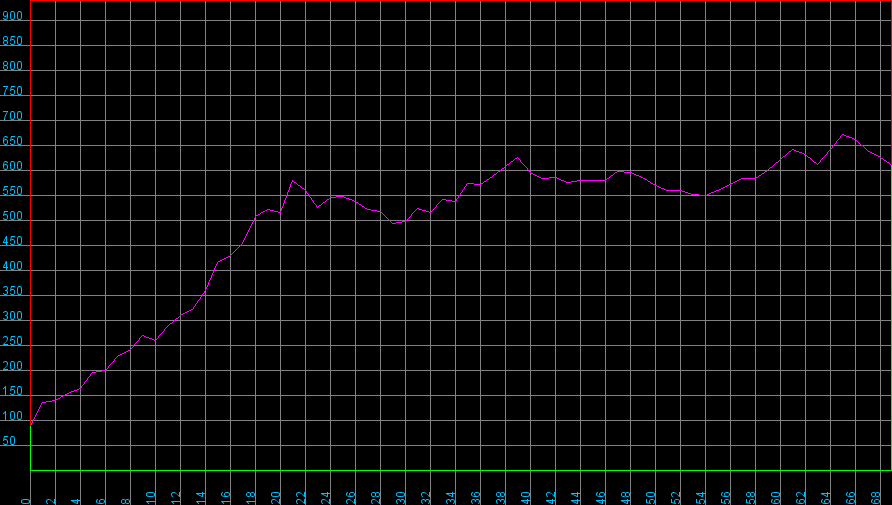Pick the 350 label on the vertical axis
This screenshot has height=505, width=892.
pos(13,291)
